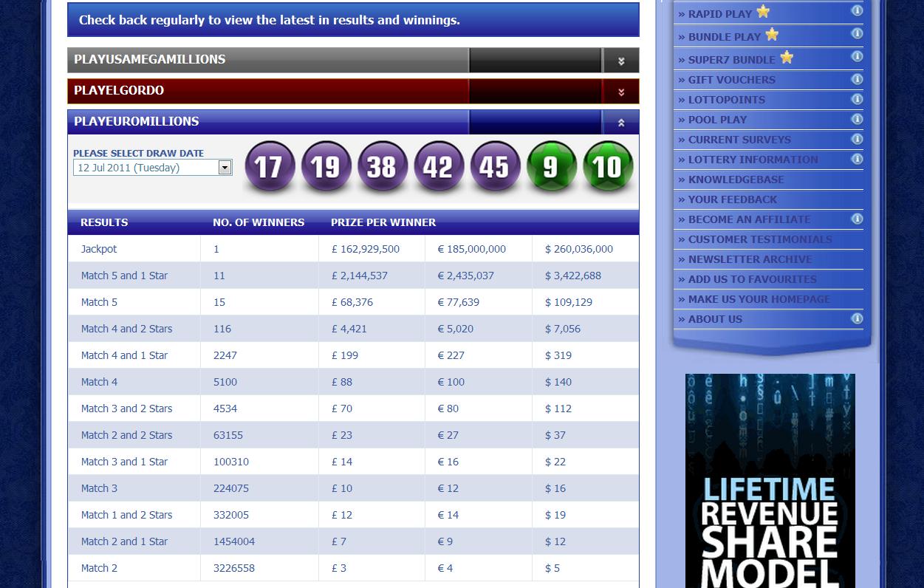Click the Lifetime Revenue Share Model banner
This screenshot has height=588, width=924.
(770, 481)
